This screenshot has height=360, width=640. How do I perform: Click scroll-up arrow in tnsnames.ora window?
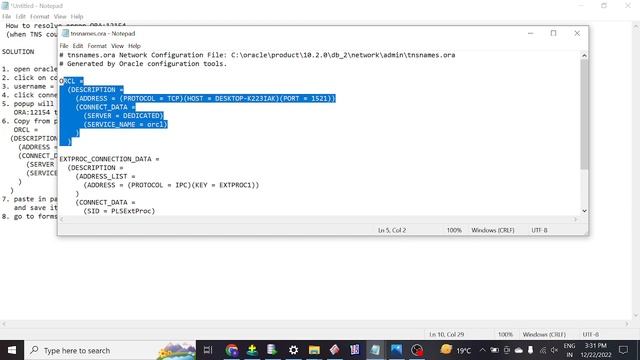tap(584, 56)
